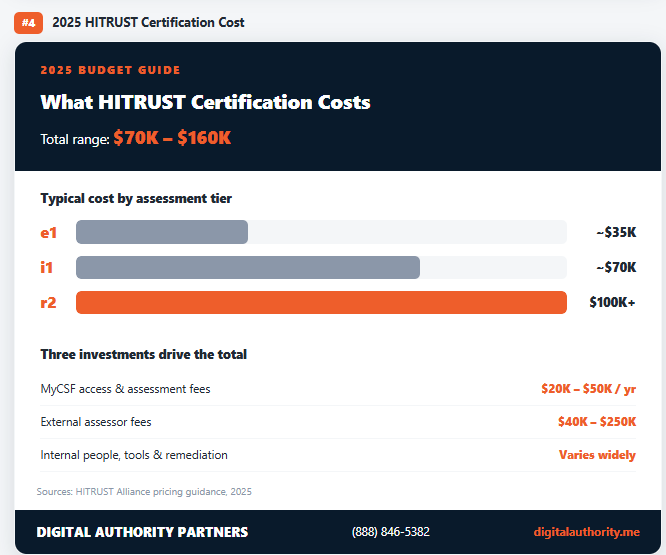Image resolution: width=666 pixels, height=555 pixels.
Task: Click 'DIGITAL AUTHORITY PARTNERS' footer brand
Action: pyautogui.click(x=142, y=532)
